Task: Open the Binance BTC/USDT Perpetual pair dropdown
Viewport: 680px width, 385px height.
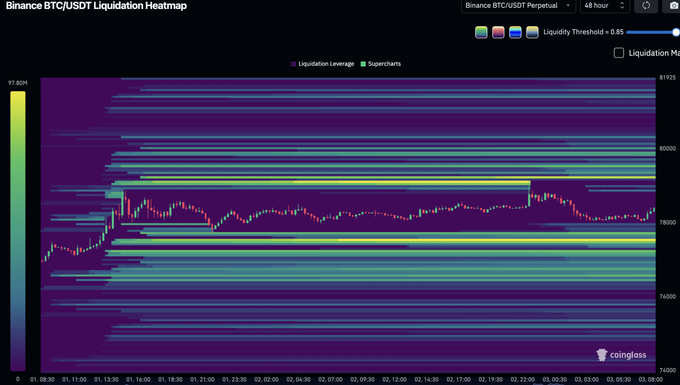Action: (x=518, y=6)
